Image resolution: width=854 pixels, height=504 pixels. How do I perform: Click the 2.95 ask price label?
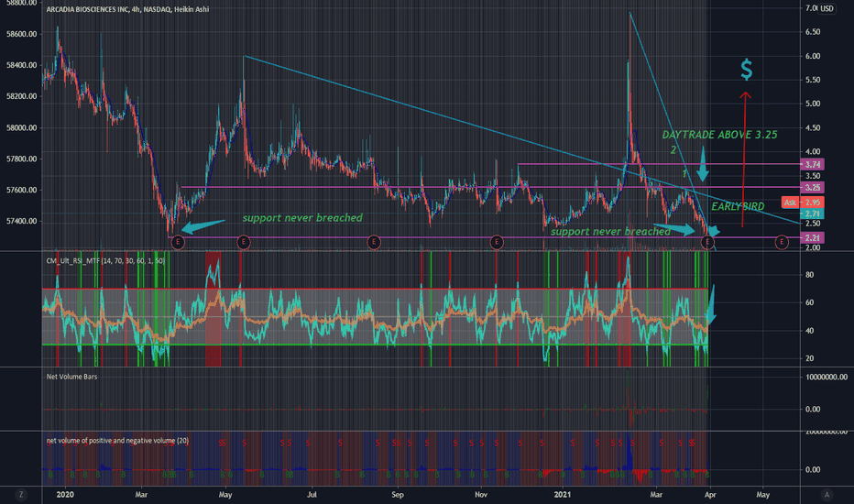coord(812,203)
